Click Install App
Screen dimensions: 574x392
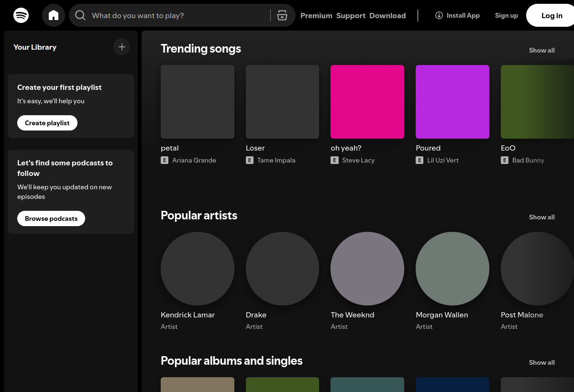tap(457, 15)
